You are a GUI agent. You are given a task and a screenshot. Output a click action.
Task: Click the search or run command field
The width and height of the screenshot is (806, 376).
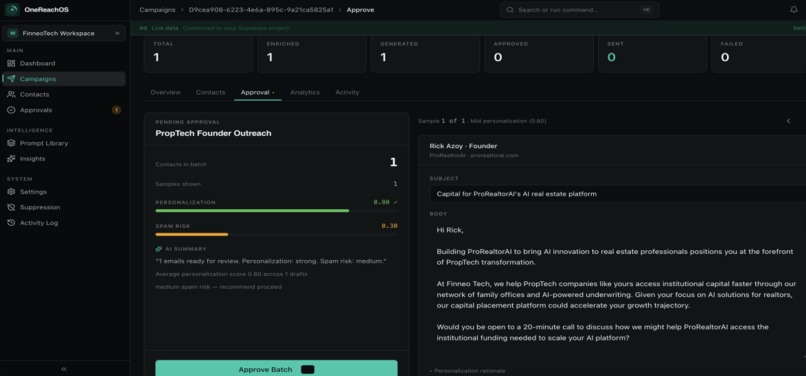(579, 10)
